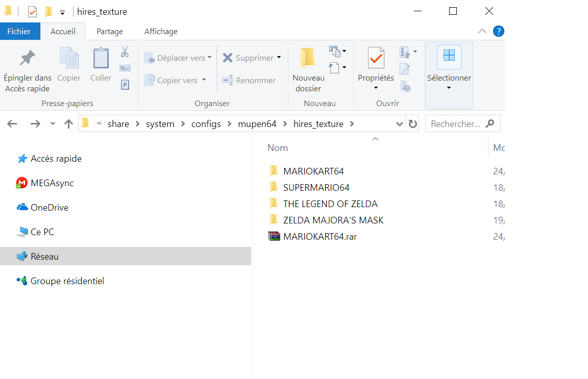The image size is (588, 379).
Task: Open the Copier vers dropdown
Action: (204, 80)
